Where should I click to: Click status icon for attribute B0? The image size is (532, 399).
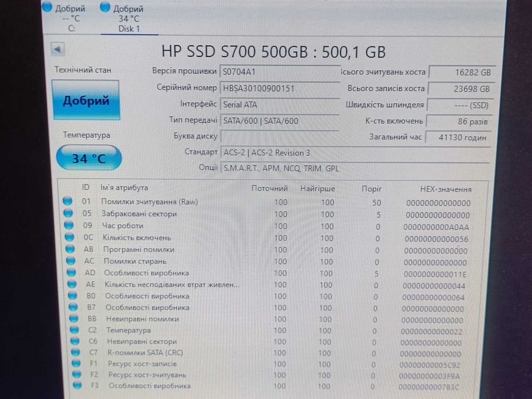coord(72,295)
